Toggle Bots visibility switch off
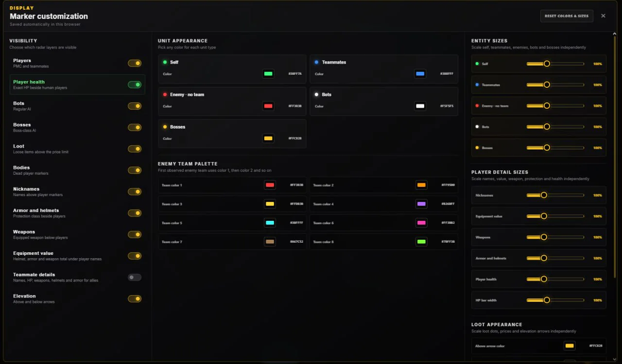The height and width of the screenshot is (364, 622). point(135,106)
